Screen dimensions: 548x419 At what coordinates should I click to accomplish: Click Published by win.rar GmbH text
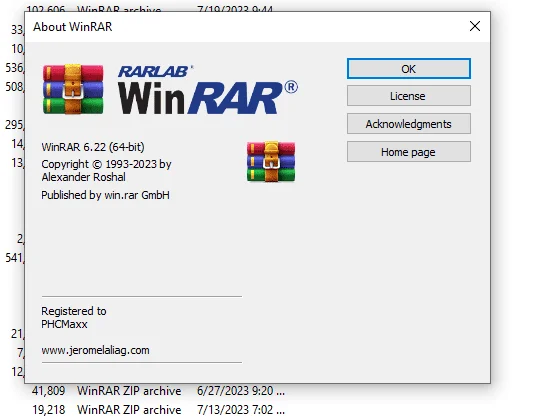pos(105,195)
